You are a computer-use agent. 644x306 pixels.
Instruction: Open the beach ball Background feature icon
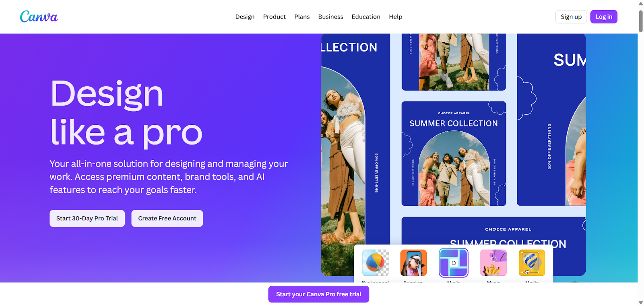[375, 263]
